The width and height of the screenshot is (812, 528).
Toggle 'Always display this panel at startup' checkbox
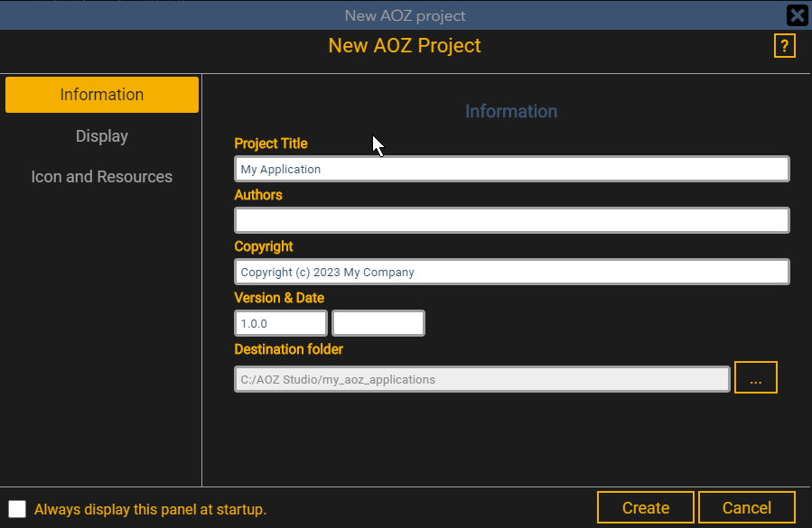pyautogui.click(x=17, y=509)
